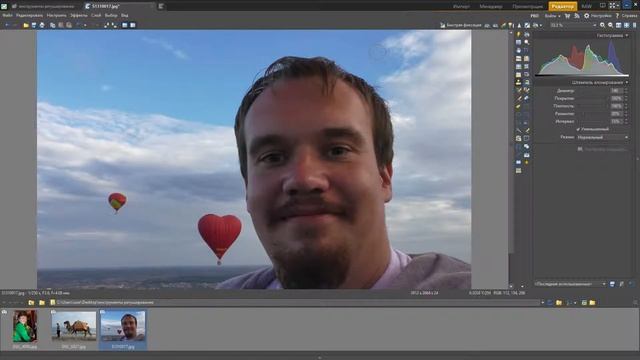Adjust the Интервал slider

(593, 122)
